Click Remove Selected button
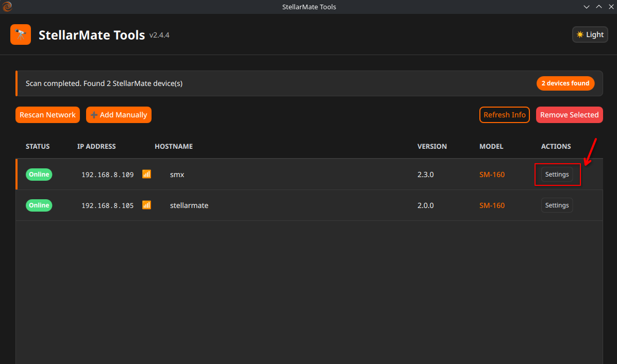Viewport: 617px width, 364px height. pos(570,115)
